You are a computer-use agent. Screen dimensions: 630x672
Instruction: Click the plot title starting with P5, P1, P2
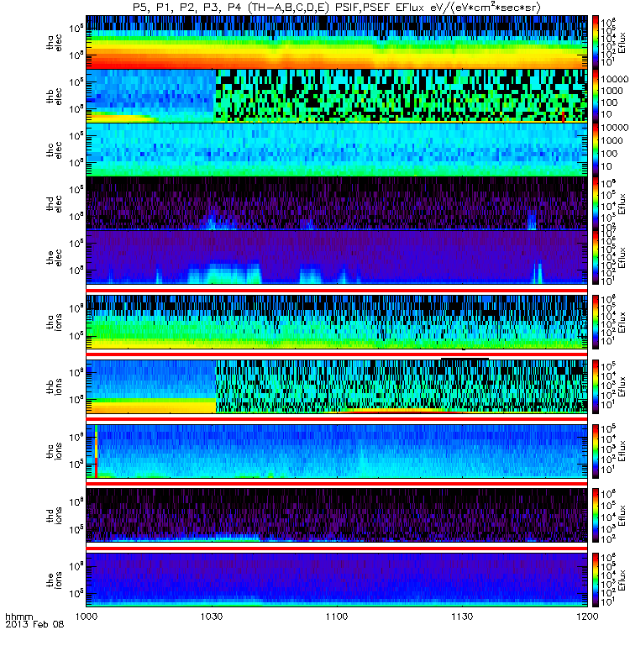pos(337,8)
